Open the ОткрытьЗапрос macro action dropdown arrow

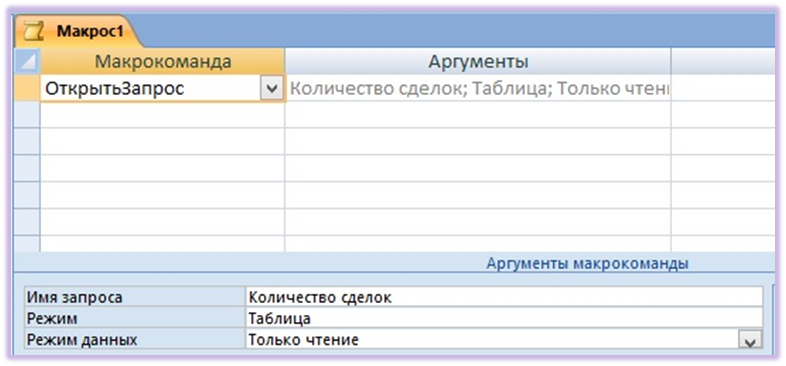point(271,89)
